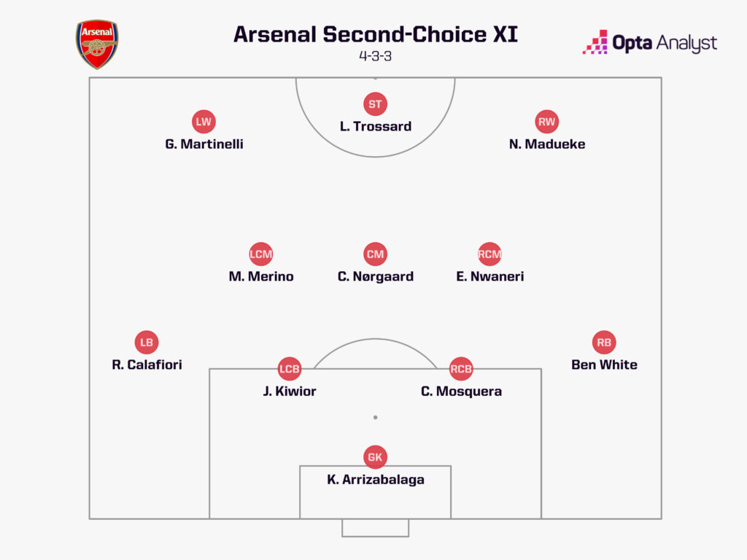Click the K. Arrizabalaga name label
The image size is (747, 560).
pyautogui.click(x=375, y=479)
